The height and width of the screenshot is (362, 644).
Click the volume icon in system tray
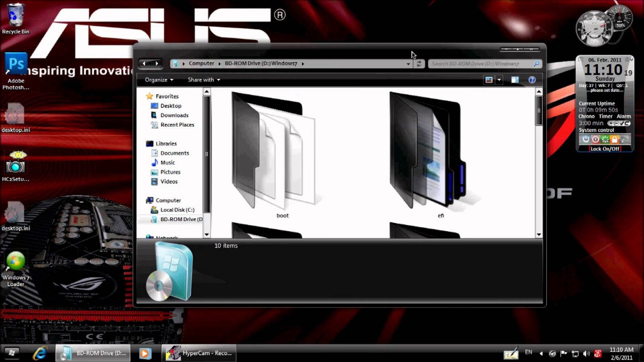586,354
